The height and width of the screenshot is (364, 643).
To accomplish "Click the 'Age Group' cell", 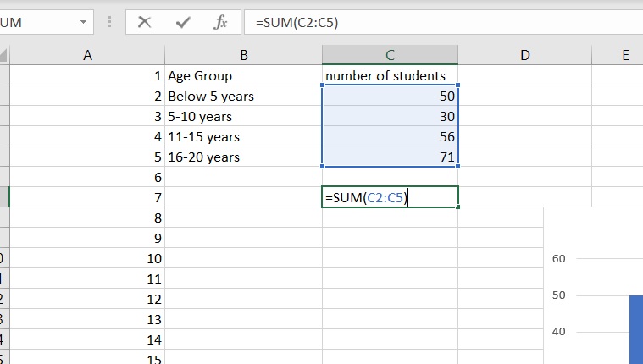I will point(244,75).
